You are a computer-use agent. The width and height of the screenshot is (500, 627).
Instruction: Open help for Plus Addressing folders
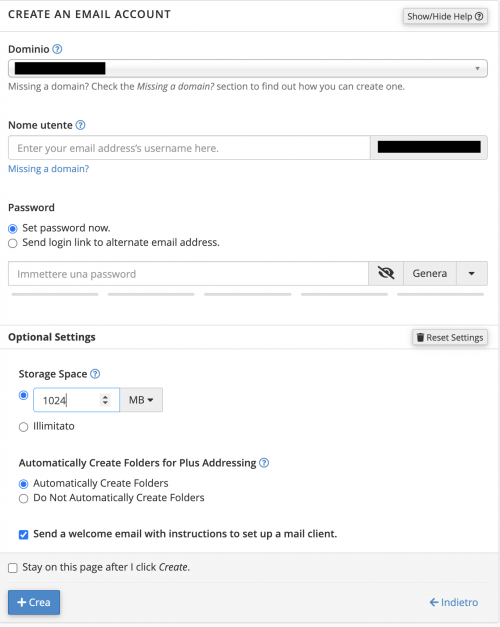[x=264, y=463]
